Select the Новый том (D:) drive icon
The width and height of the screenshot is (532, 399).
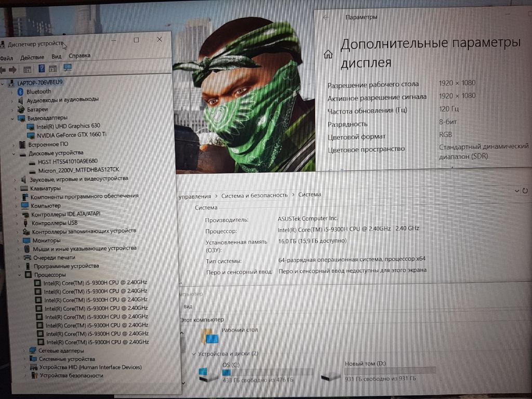click(330, 376)
